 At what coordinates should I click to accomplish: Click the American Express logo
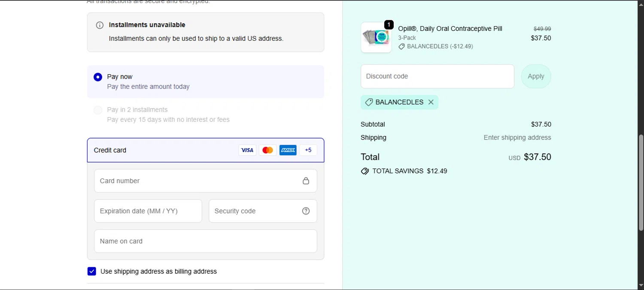[x=288, y=150]
